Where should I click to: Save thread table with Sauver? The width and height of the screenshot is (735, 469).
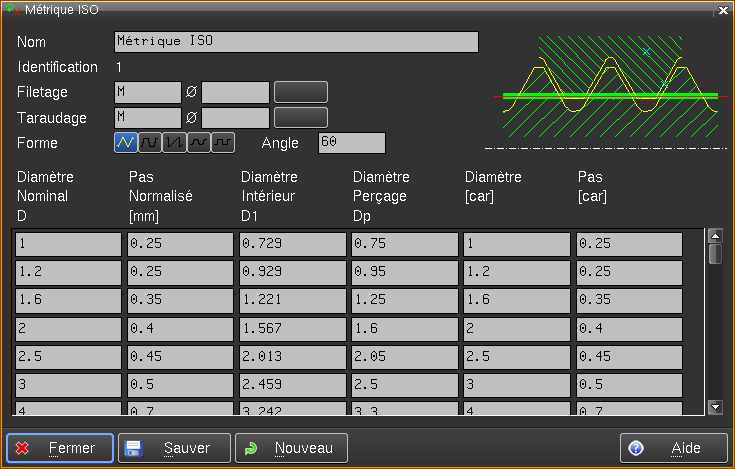174,448
